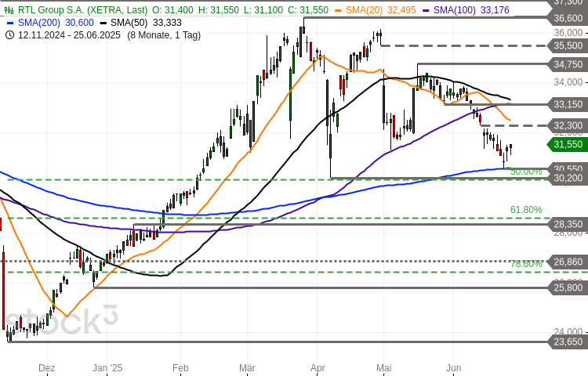Click the high value 'H: 31,550'
This screenshot has height=376, width=588.
click(219, 10)
